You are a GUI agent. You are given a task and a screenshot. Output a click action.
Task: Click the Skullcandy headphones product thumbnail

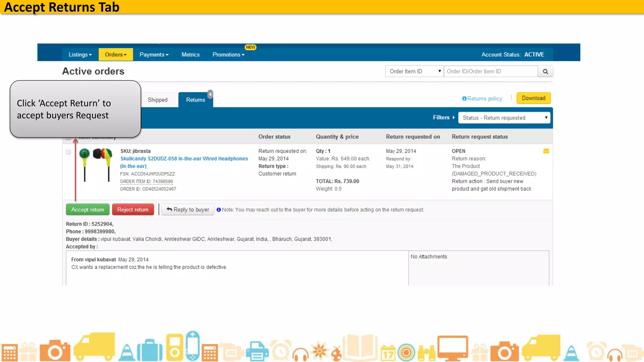click(96, 165)
